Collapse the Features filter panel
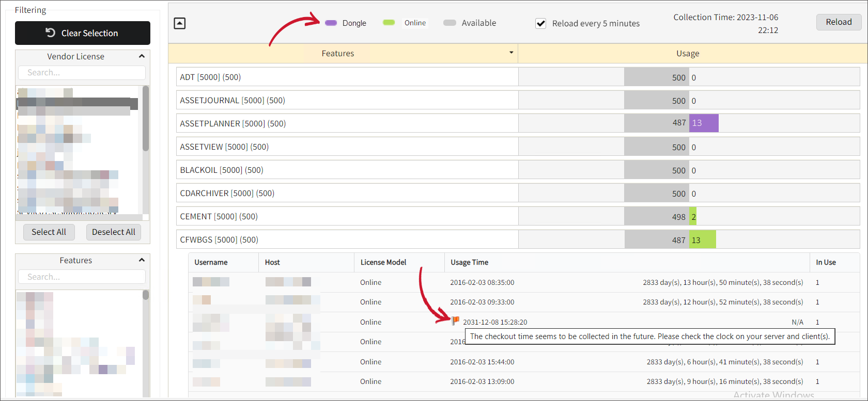 142,260
